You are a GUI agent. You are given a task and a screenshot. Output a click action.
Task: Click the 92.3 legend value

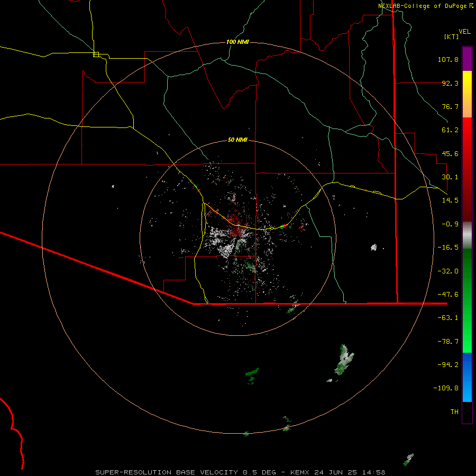click(x=450, y=83)
